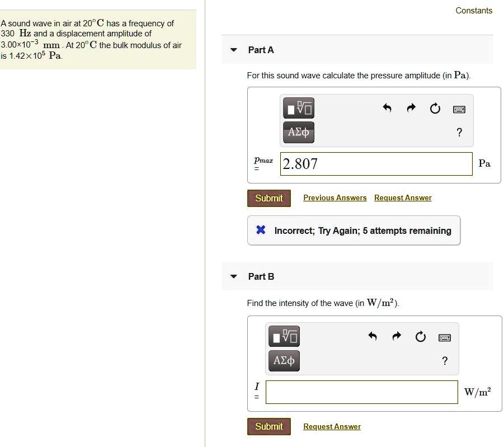Open Previous Answers for Part A
The height and width of the screenshot is (447, 504).
[335, 197]
